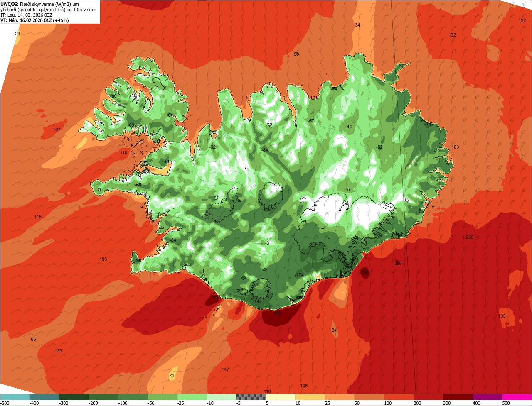Viewport: 532px width, 406px height.
Task: Click the '103' value off the east coast
Action: (455, 147)
